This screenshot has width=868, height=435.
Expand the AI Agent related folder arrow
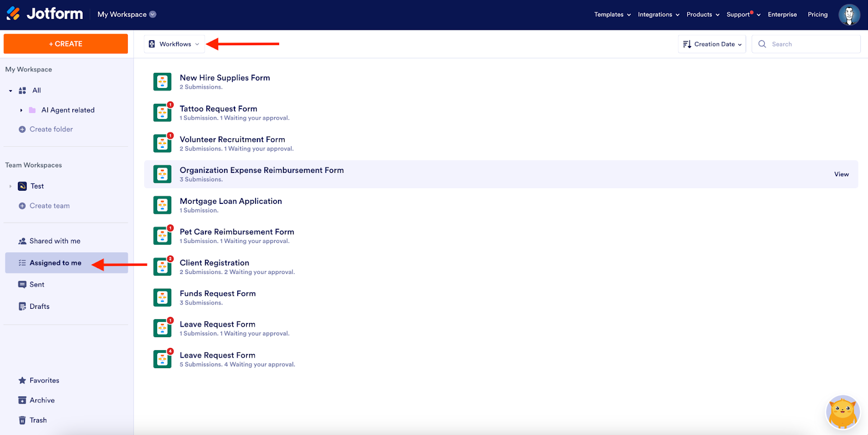click(21, 110)
